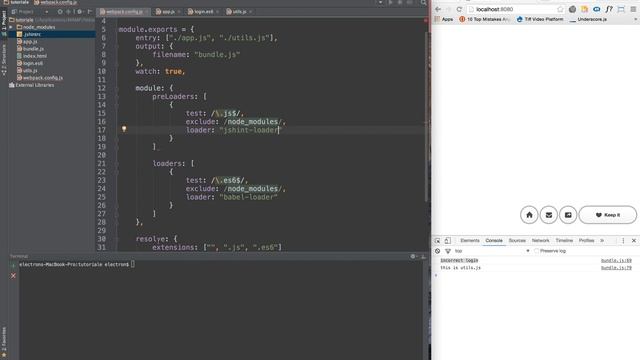Viewport: 640px width, 360px height.
Task: Click the image icon round button
Action: (568, 215)
